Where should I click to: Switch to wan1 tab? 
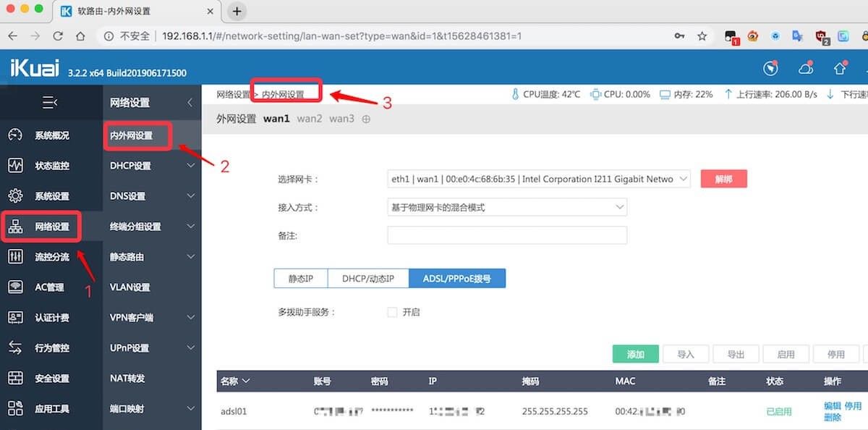pos(276,119)
